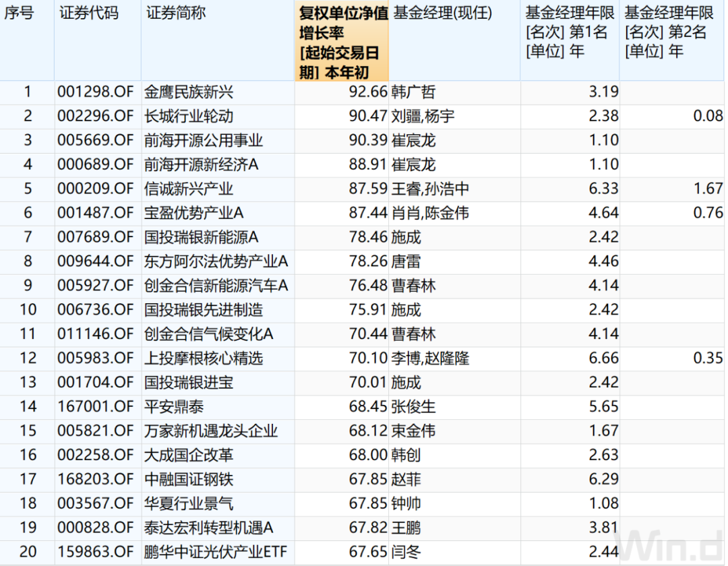Click manager 王鹏
Viewport: 728px width, 566px height.
(x=406, y=528)
